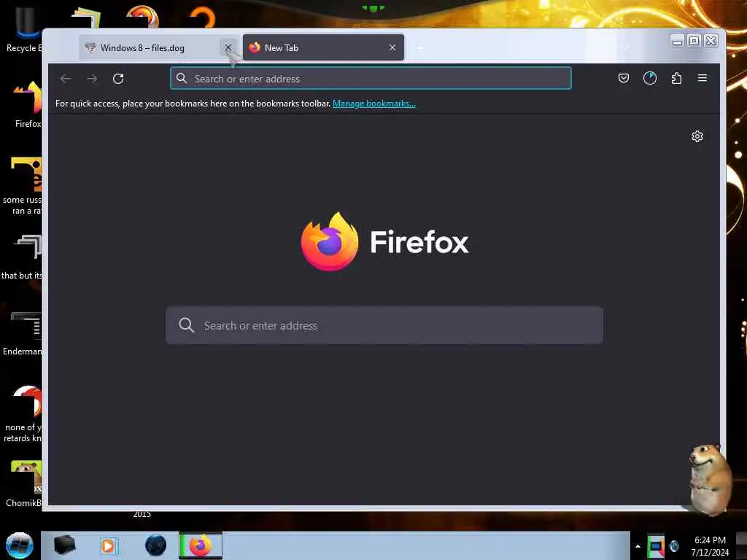The width and height of the screenshot is (747, 560).
Task: Click the hamster figure on the desktop
Action: tap(709, 478)
